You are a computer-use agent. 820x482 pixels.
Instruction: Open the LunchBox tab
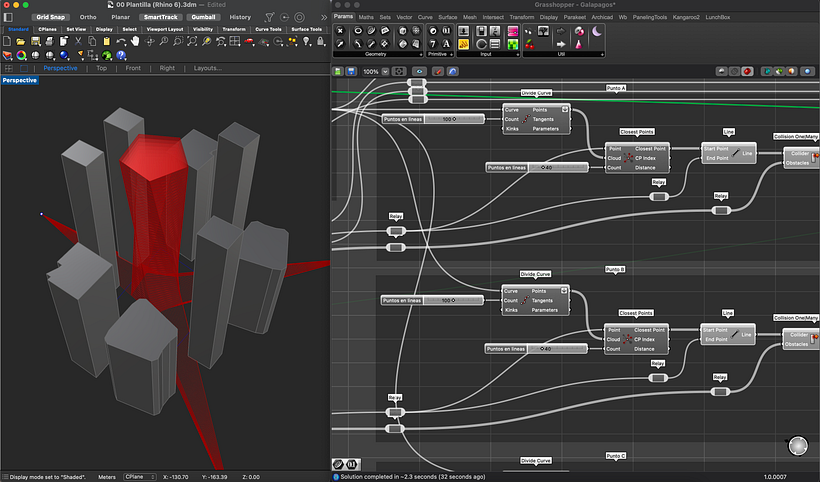(x=718, y=17)
